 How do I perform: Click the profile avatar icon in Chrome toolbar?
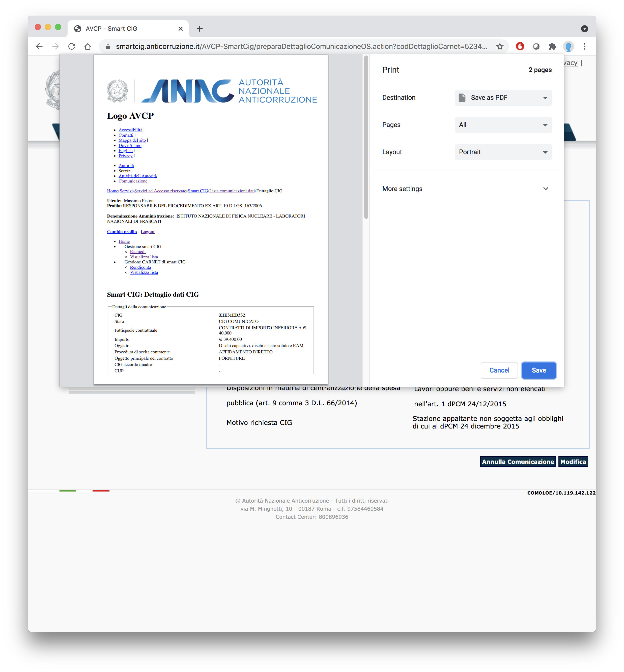click(x=569, y=46)
